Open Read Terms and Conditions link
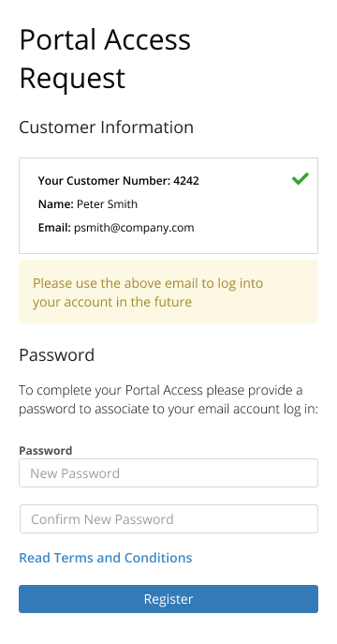 pos(106,558)
